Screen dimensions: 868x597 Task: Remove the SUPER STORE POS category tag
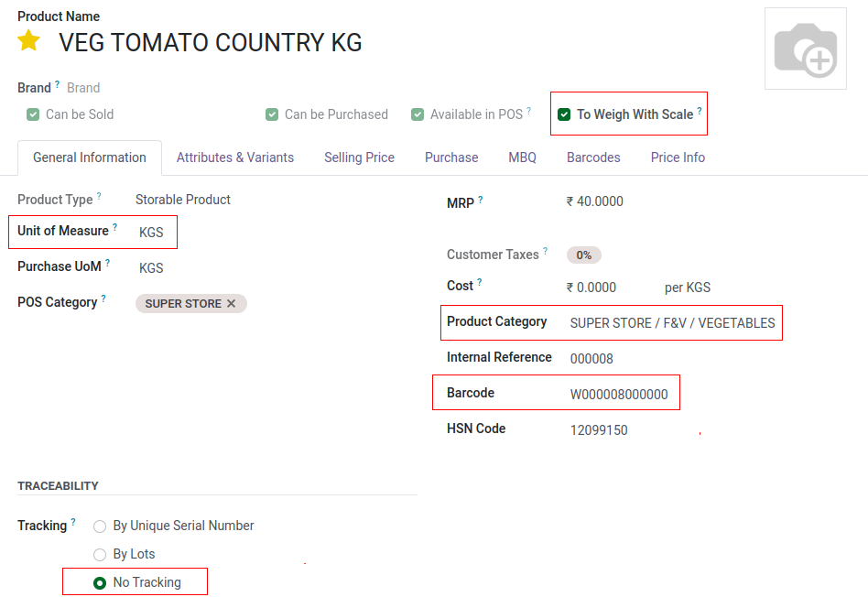[232, 303]
